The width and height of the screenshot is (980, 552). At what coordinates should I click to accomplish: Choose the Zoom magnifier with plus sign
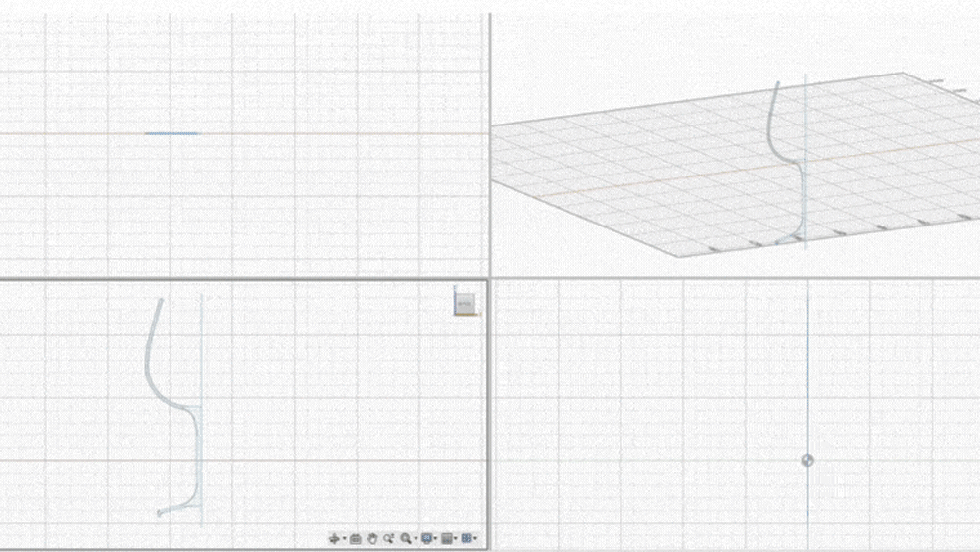389,538
